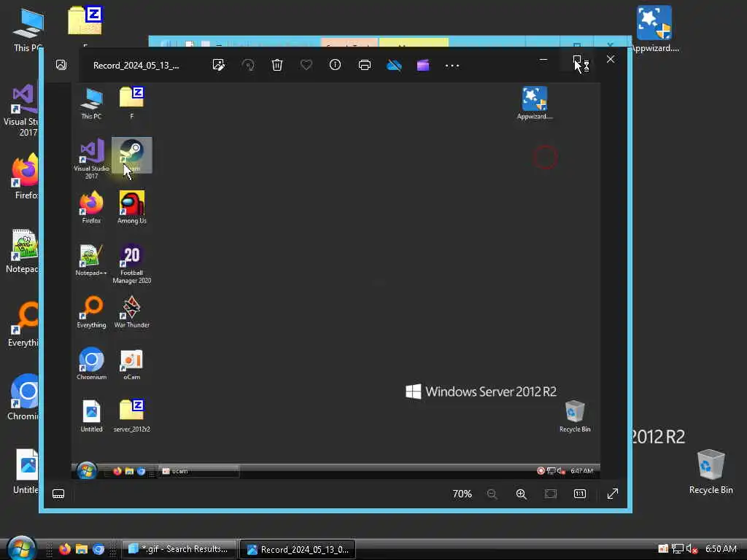Click the muted volume tray icon

click(692, 549)
